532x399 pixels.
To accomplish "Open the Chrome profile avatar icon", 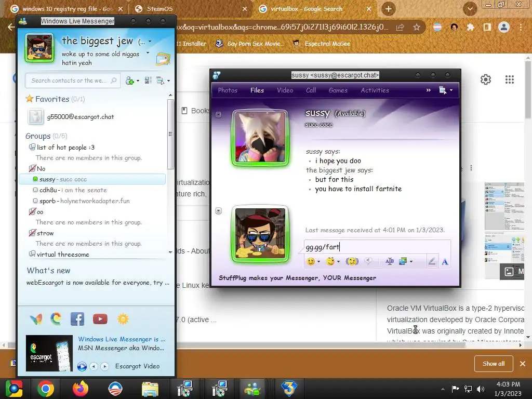I will (x=504, y=27).
